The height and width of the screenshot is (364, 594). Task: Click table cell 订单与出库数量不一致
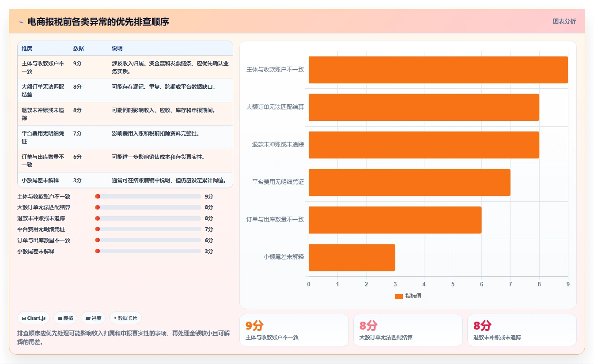click(43, 161)
